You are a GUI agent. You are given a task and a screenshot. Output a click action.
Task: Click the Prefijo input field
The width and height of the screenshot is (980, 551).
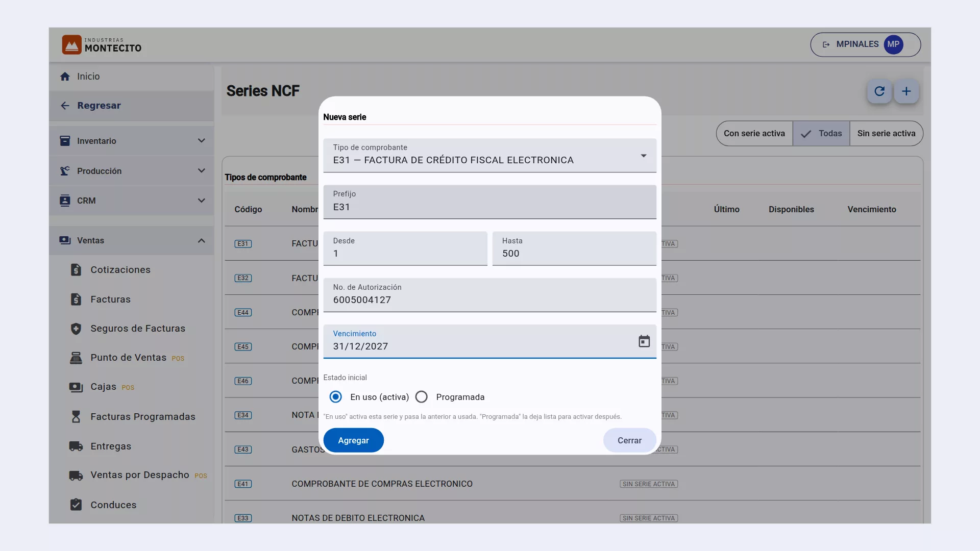pos(489,202)
